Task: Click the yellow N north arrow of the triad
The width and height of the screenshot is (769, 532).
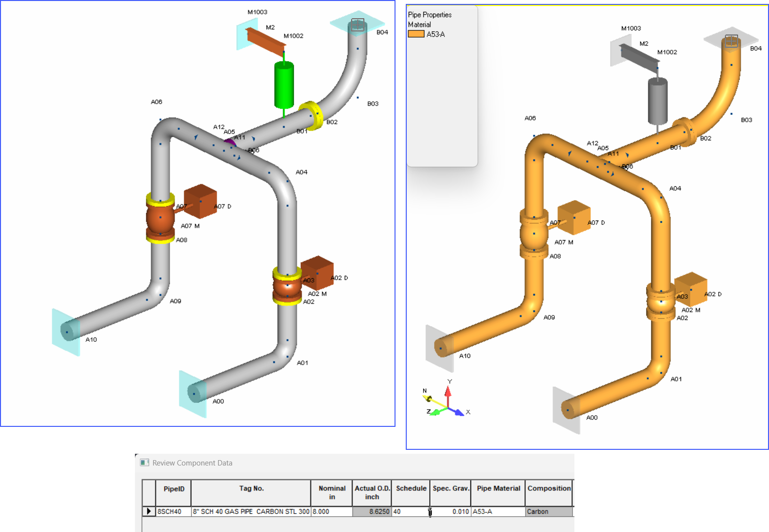Action: pyautogui.click(x=429, y=399)
